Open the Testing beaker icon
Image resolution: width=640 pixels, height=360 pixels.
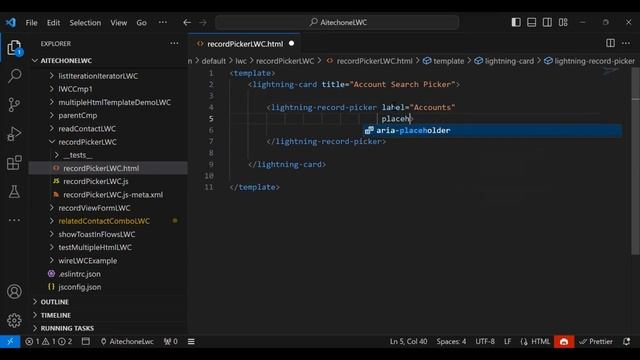[14, 191]
